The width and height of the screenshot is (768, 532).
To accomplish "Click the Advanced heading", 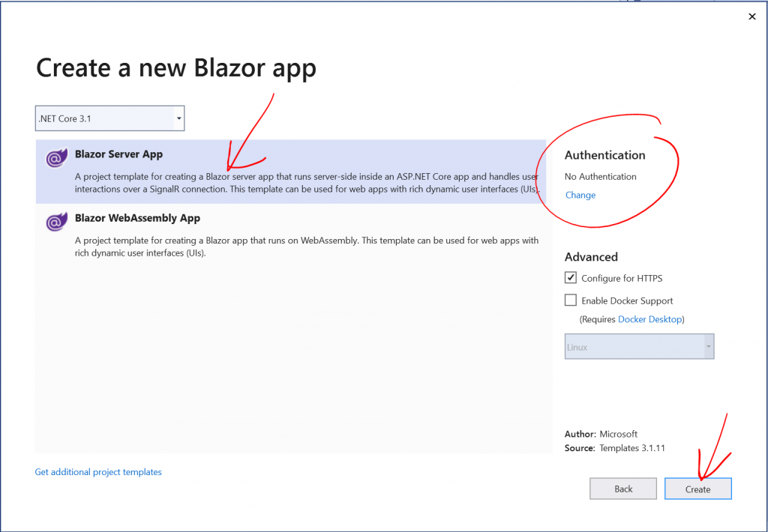I will pos(591,257).
